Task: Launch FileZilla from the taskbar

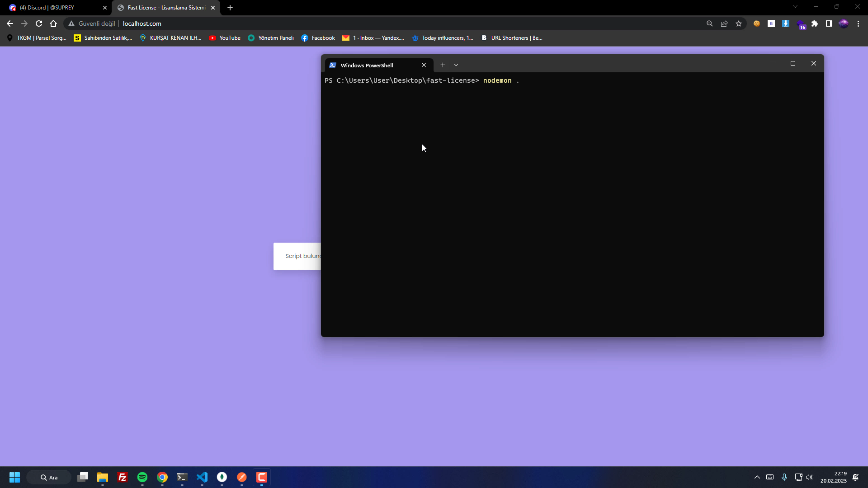Action: coord(123,477)
